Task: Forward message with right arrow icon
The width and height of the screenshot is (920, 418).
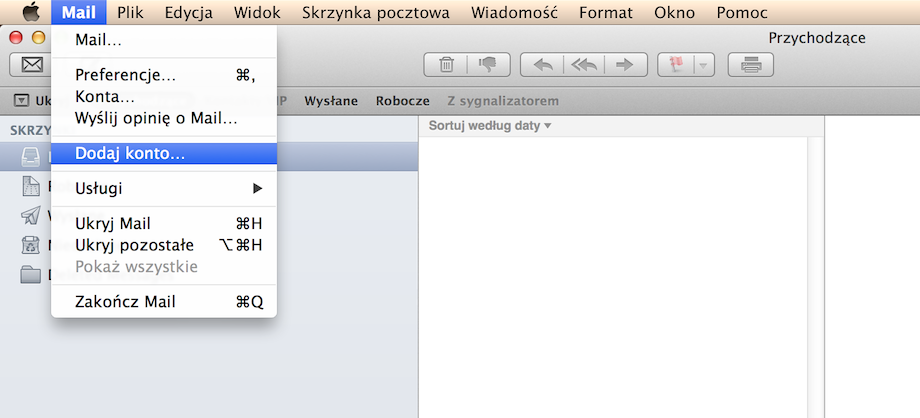Action: (625, 65)
